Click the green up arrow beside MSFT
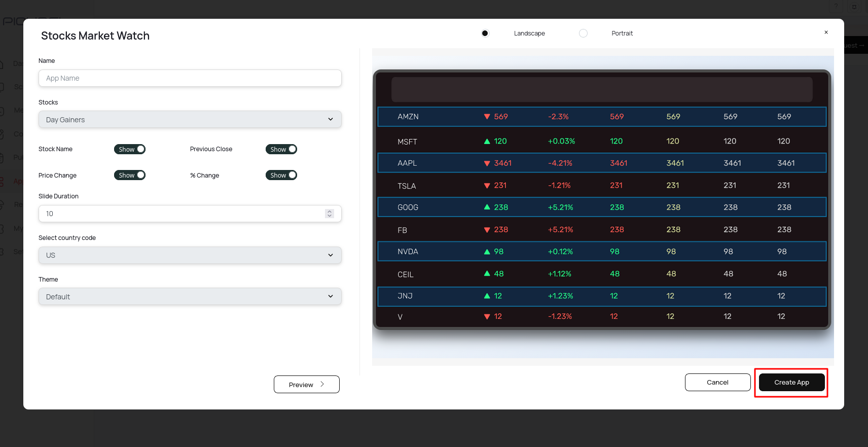This screenshot has height=447, width=868. (x=487, y=141)
